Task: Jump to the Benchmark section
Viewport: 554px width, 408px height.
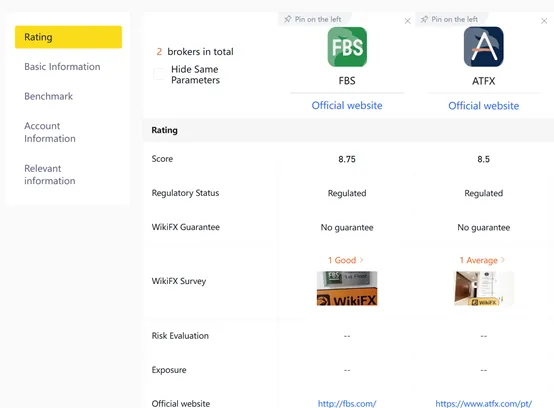Action: (48, 96)
